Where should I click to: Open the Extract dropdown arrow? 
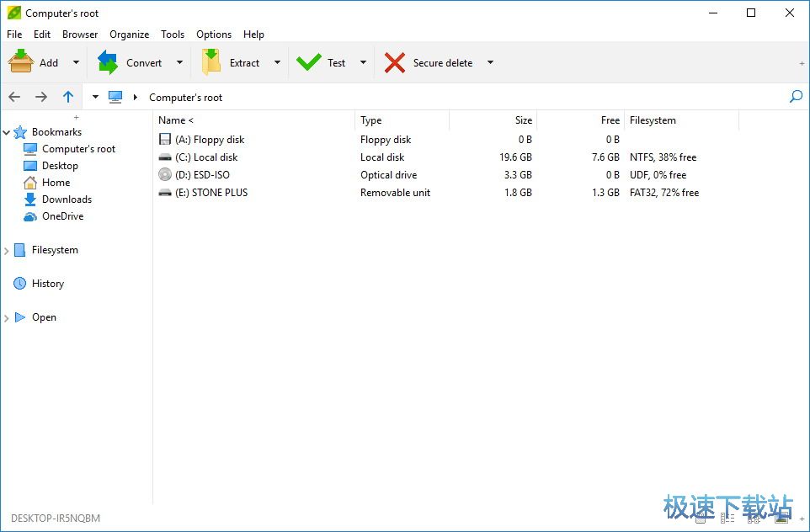point(277,62)
